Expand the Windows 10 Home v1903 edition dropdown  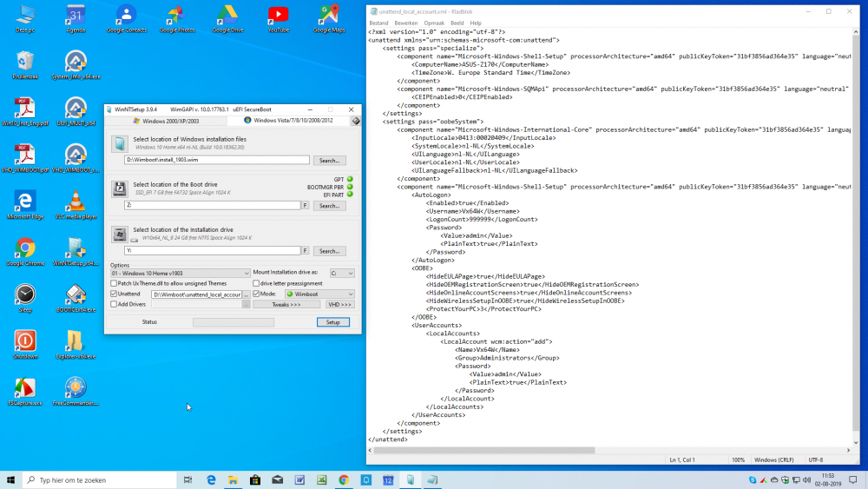click(179, 273)
